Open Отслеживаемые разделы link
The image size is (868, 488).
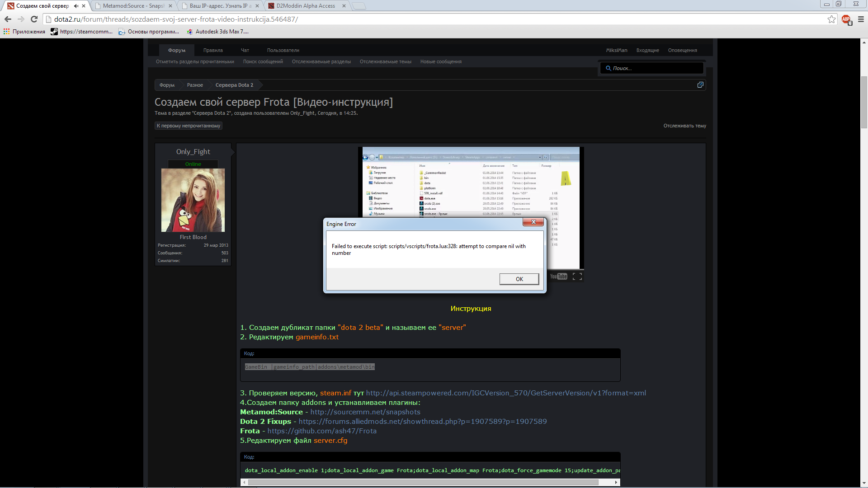pyautogui.click(x=321, y=61)
